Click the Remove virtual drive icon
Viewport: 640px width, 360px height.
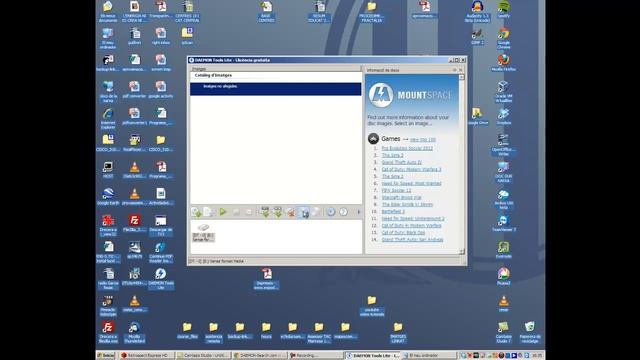click(x=291, y=212)
